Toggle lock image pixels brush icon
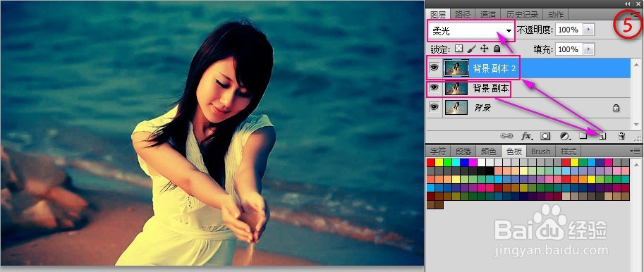Screen dimensions: 644x272 click(471, 49)
